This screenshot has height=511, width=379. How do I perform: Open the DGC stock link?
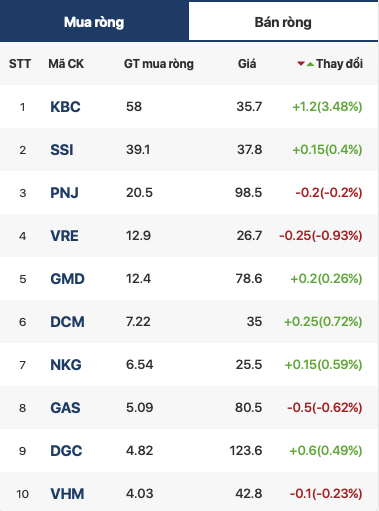click(66, 451)
